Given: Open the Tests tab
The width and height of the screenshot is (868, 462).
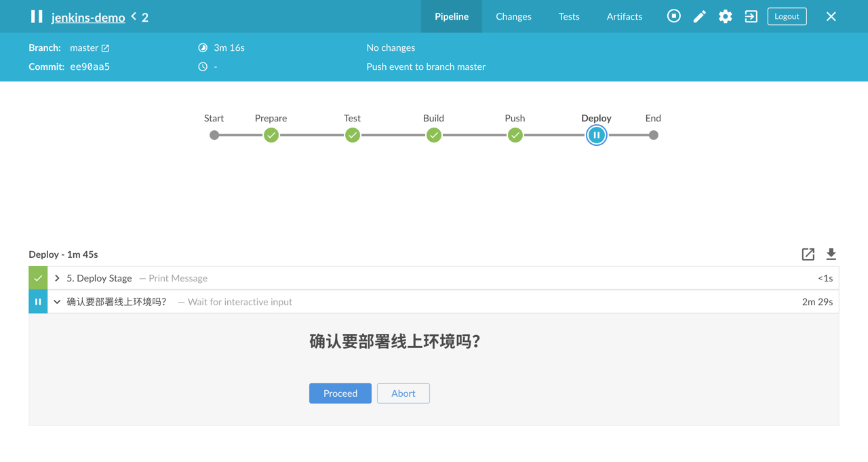Looking at the screenshot, I should (569, 16).
